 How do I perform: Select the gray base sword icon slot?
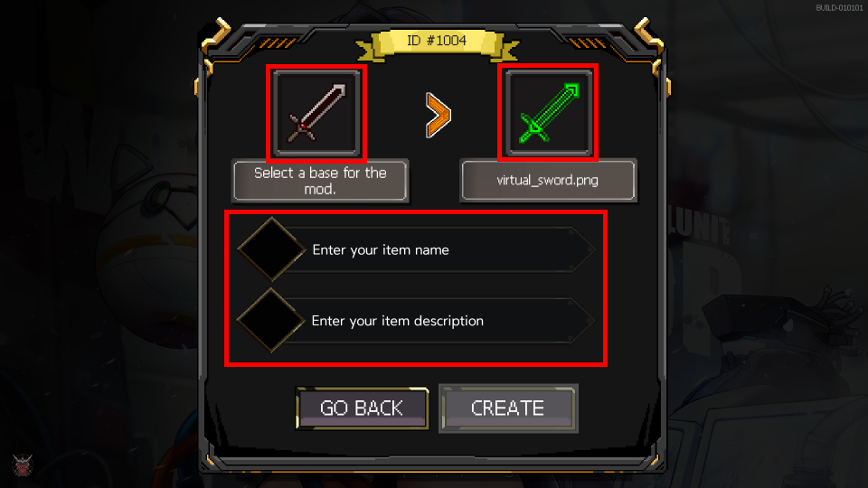tap(316, 113)
